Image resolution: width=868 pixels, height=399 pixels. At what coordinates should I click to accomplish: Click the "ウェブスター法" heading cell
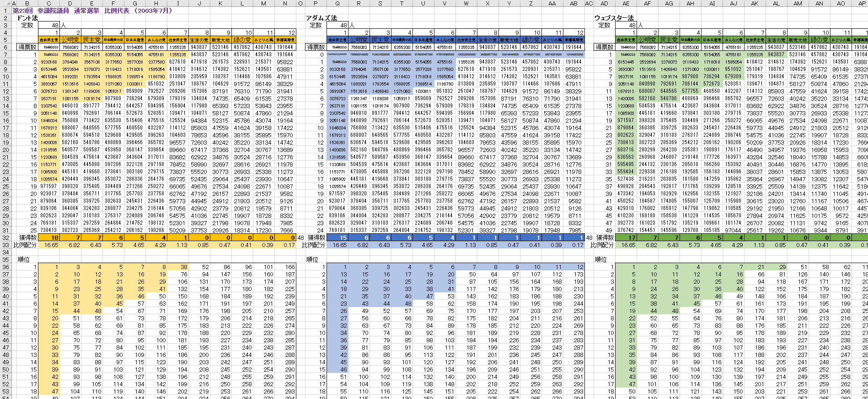click(614, 18)
